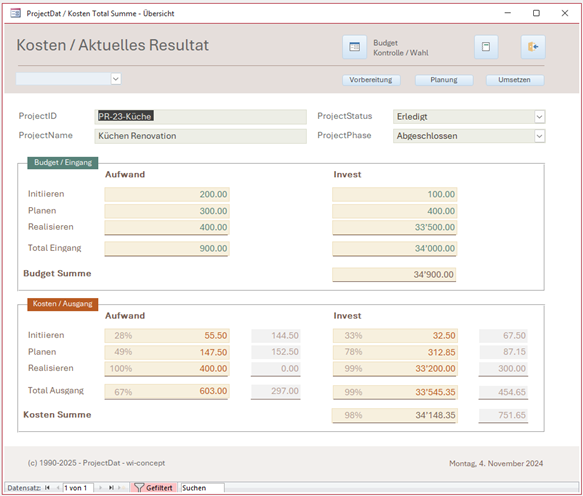Click the Umsetzen button
This screenshot has height=496, width=583.
click(515, 80)
